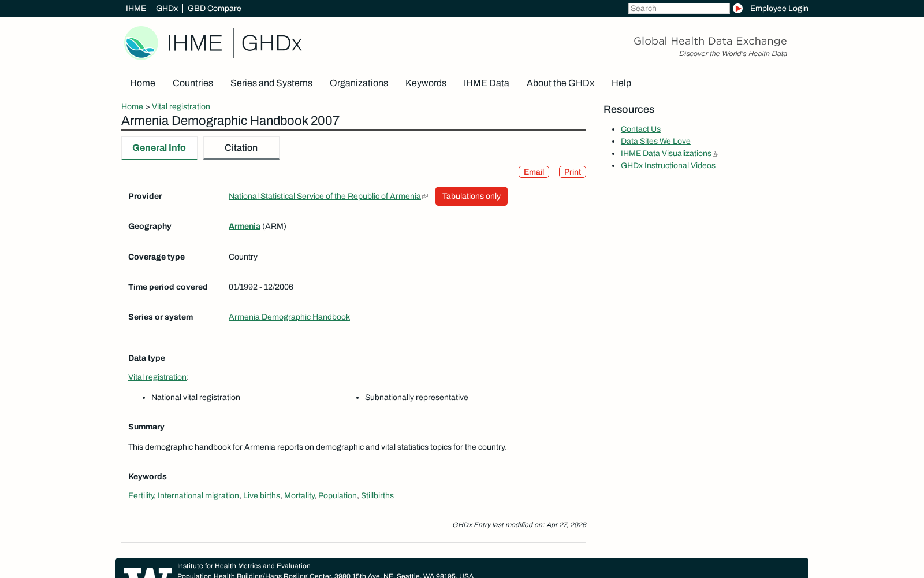924x578 pixels.
Task: Click external link icon beside National Statistical Service
Action: 425,197
